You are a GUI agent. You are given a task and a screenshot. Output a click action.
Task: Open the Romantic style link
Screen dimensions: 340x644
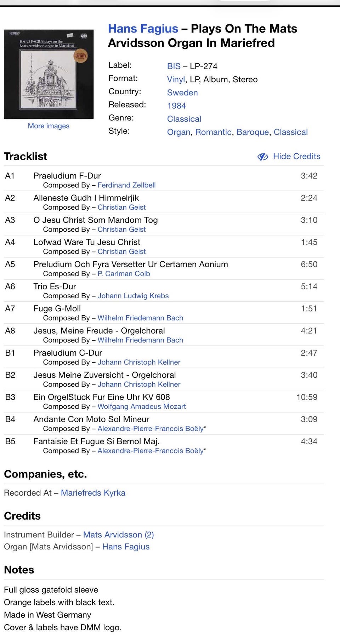pos(213,132)
